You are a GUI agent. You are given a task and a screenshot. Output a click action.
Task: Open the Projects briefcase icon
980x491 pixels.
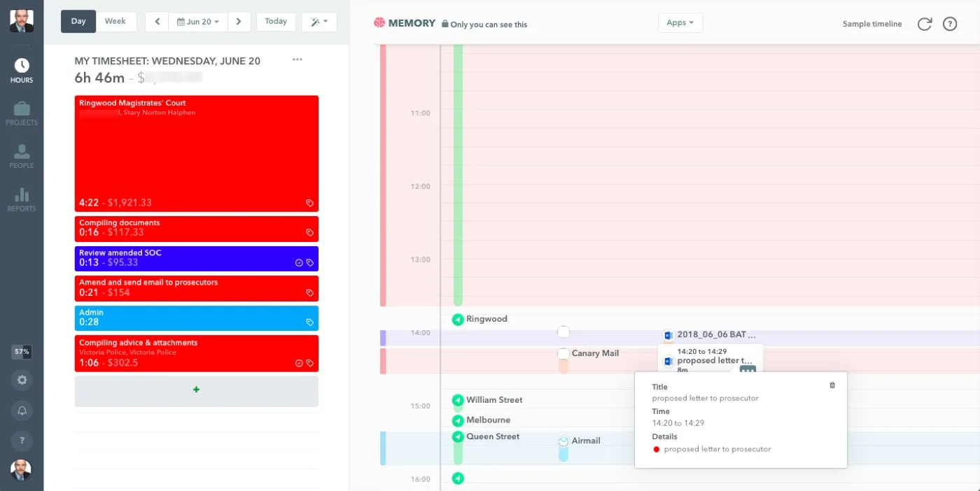click(x=22, y=113)
